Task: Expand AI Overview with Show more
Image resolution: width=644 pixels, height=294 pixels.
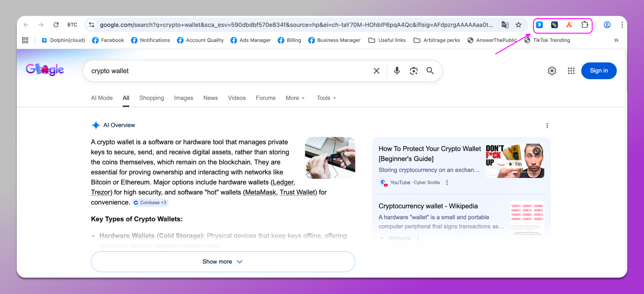Action: (x=223, y=261)
